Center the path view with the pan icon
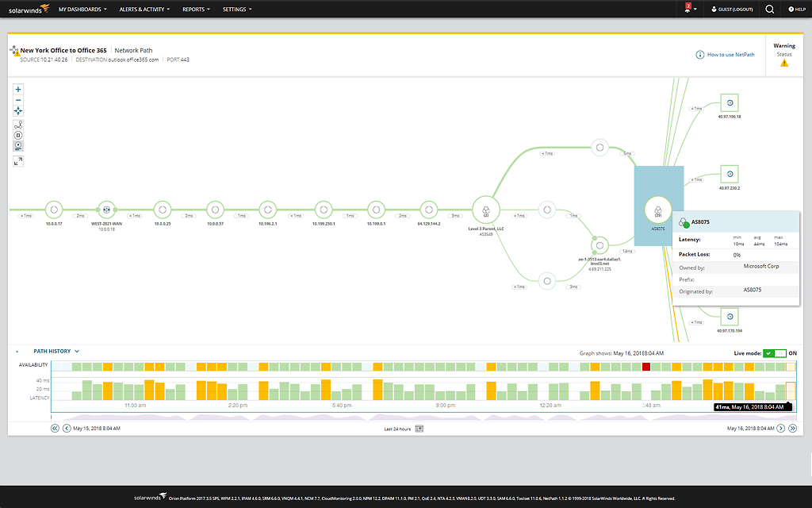Viewport: 812px width, 508px height. [x=17, y=110]
